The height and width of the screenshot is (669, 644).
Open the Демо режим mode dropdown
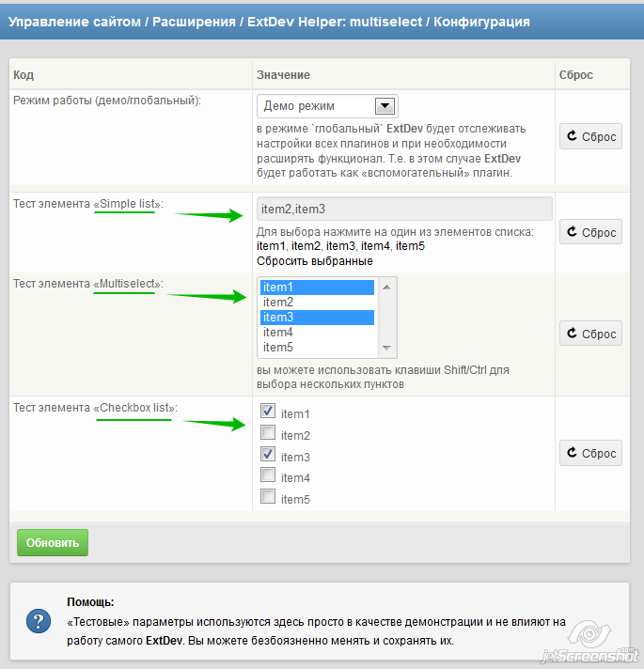click(327, 106)
